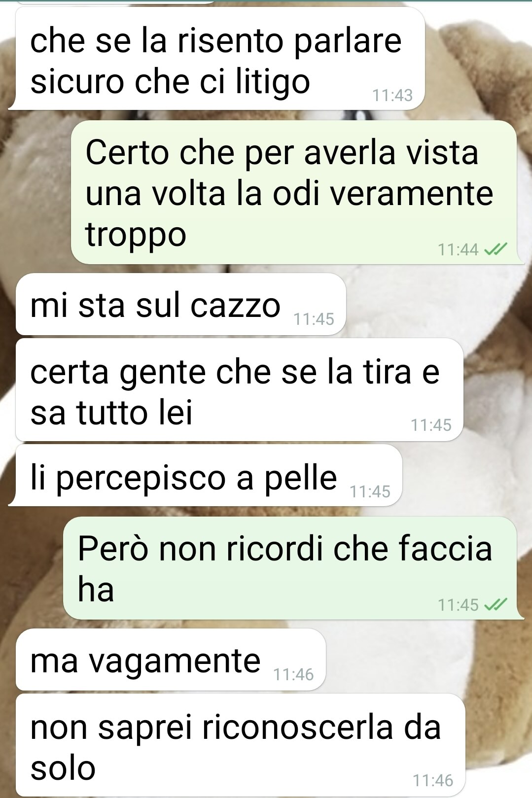The height and width of the screenshot is (798, 532).
Task: Tap the 11:45 timestamp under 'sa tutto lei'
Action: pos(431,425)
